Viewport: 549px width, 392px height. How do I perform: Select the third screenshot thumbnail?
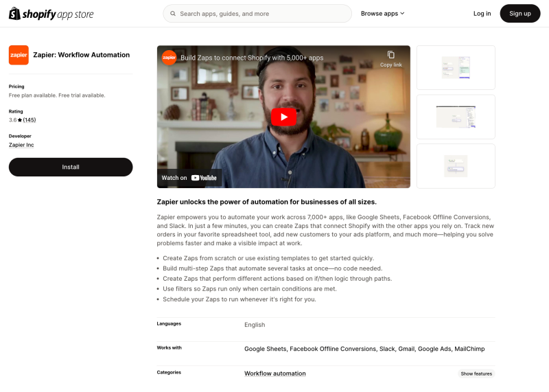coord(456,165)
